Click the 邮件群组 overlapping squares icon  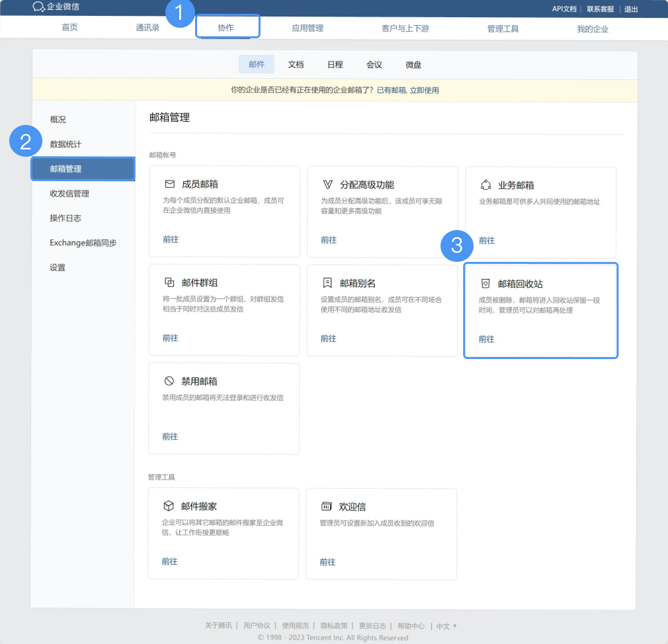(169, 282)
